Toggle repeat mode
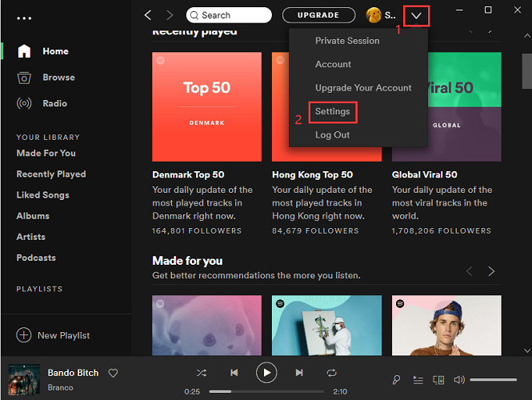532x400 pixels. click(332, 373)
